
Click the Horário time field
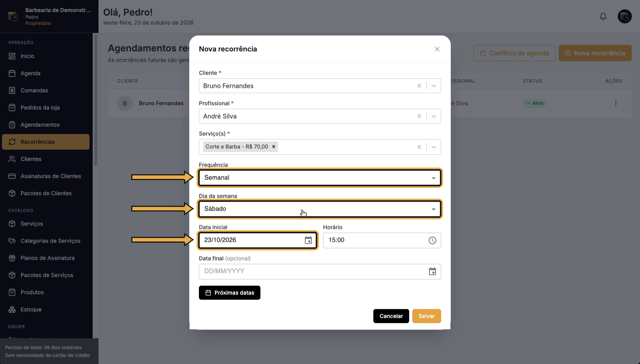click(x=382, y=240)
